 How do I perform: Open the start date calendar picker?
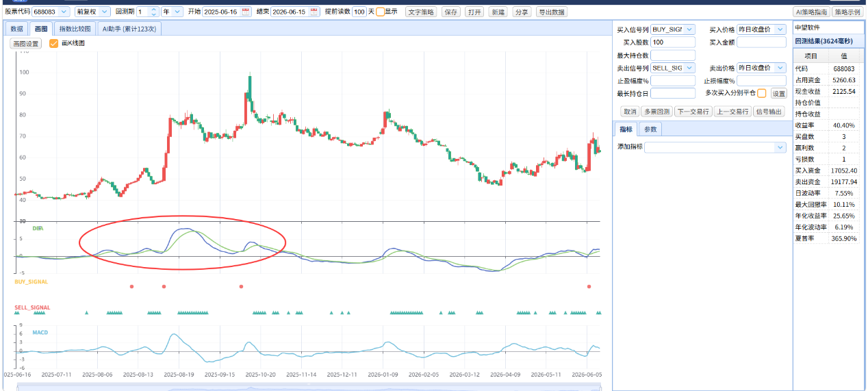point(246,12)
